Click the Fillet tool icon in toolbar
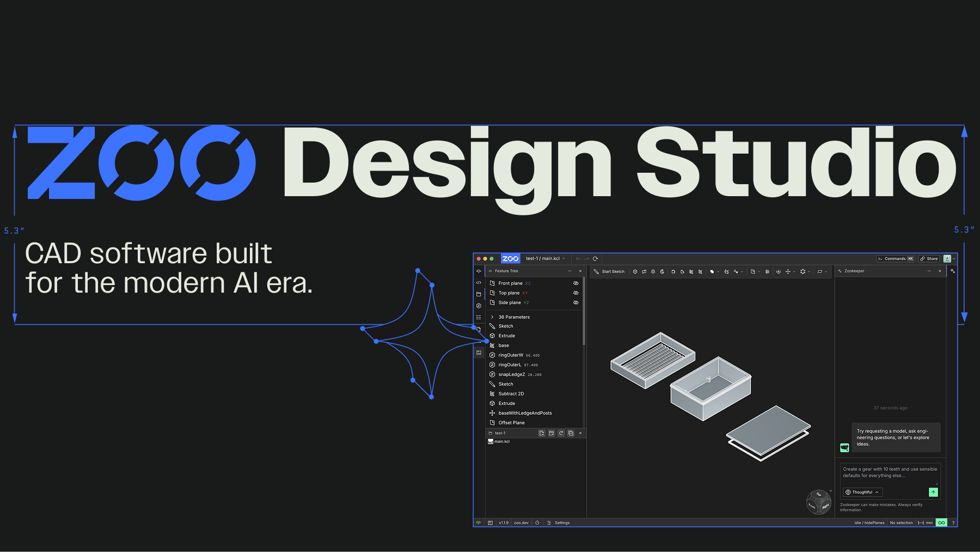 (673, 271)
